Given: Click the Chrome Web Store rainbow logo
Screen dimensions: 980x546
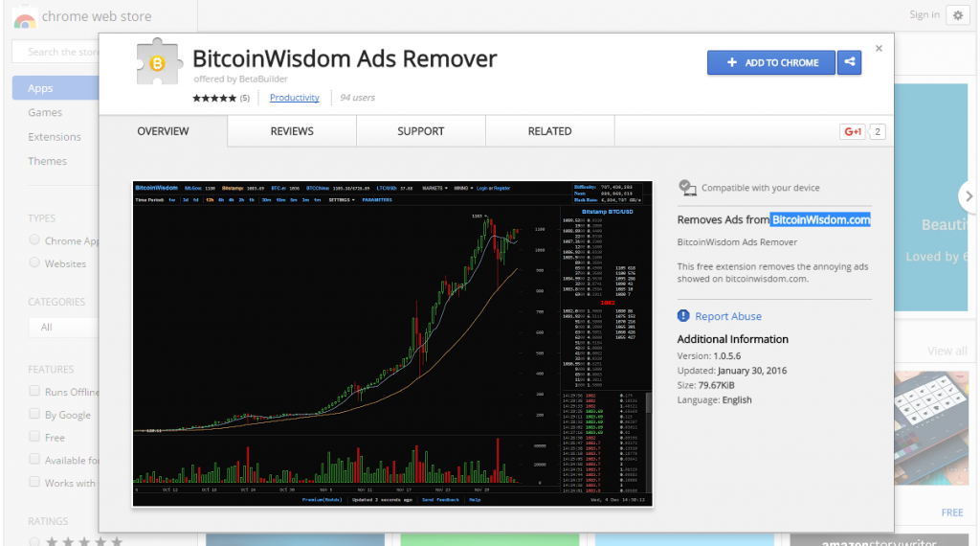Looking at the screenshot, I should [25, 19].
